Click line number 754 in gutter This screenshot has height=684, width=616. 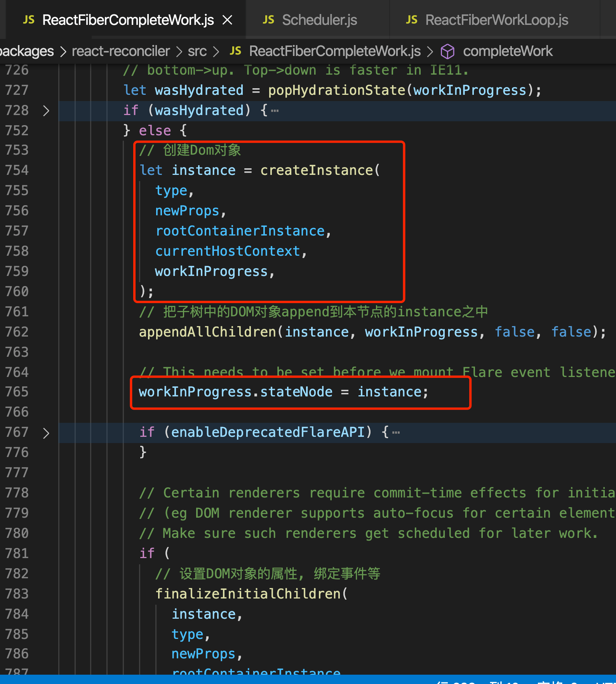point(17,170)
